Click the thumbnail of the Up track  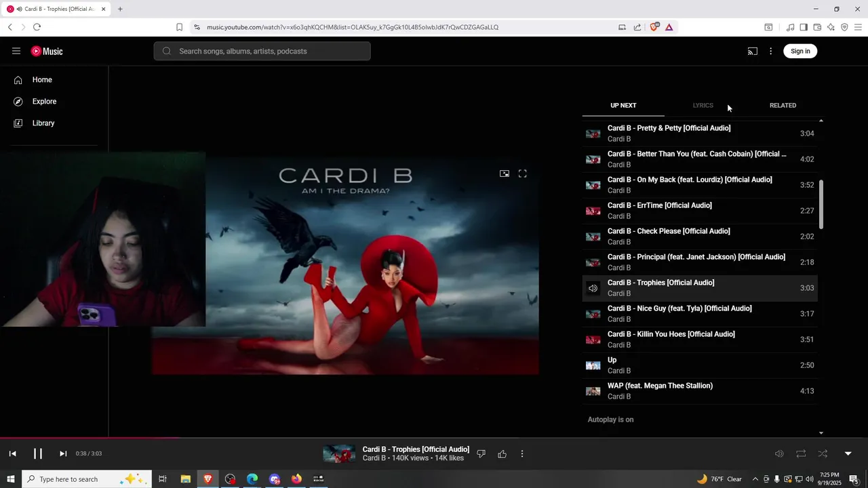coord(593,365)
